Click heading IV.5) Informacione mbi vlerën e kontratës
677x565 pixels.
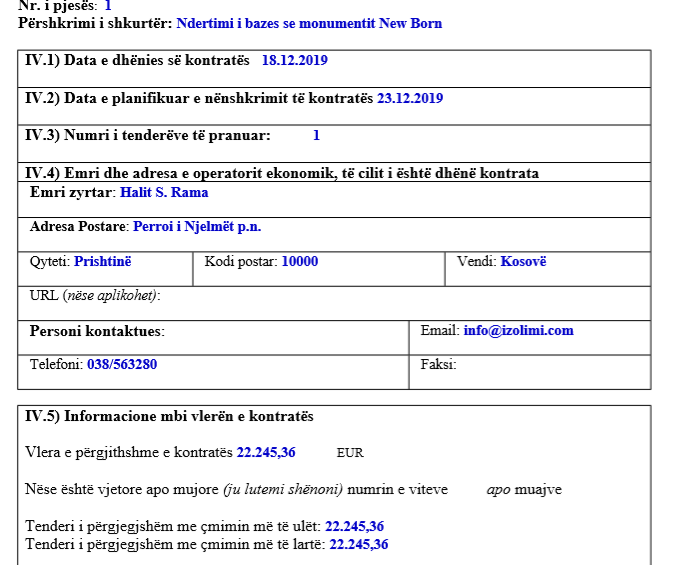pyautogui.click(x=169, y=416)
